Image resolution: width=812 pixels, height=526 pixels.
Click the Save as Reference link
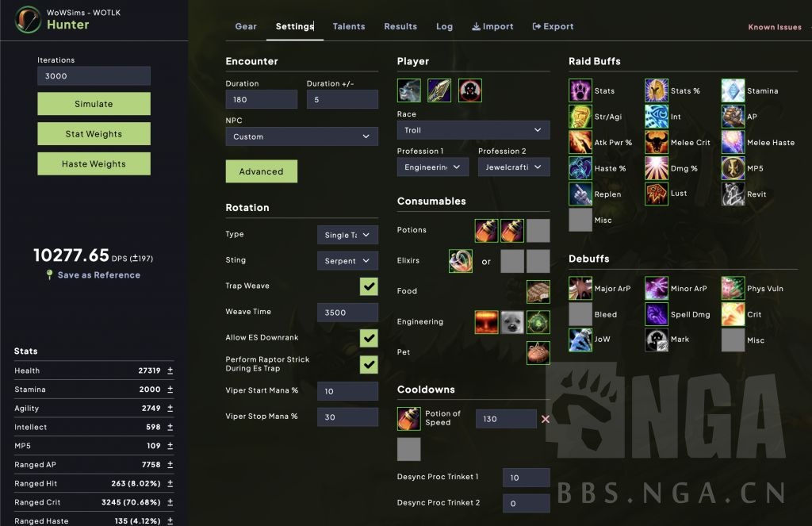click(x=98, y=275)
